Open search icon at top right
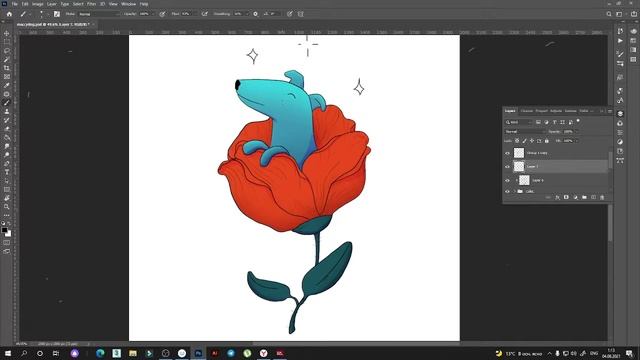The height and width of the screenshot is (360, 640). pyautogui.click(x=609, y=14)
